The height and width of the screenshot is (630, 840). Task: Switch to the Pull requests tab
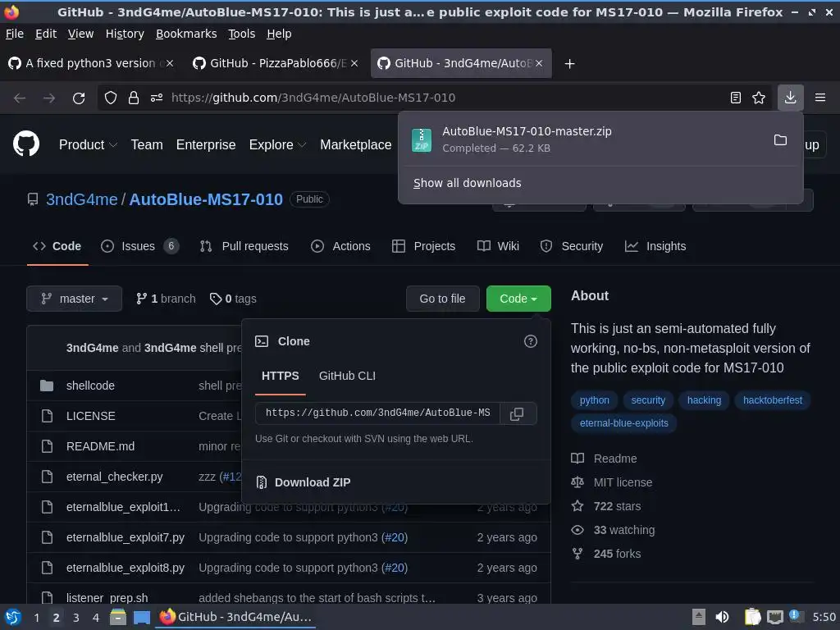[244, 246]
